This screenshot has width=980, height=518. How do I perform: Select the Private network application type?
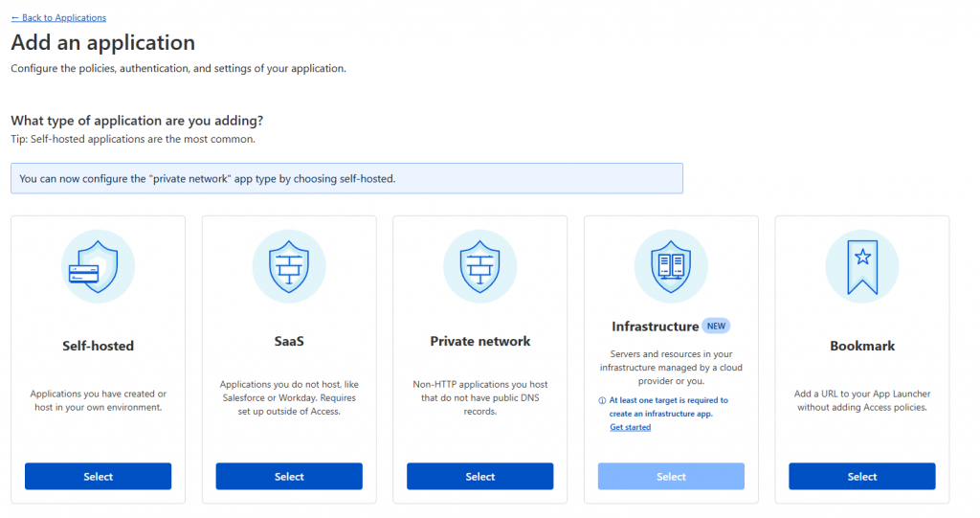pyautogui.click(x=480, y=476)
